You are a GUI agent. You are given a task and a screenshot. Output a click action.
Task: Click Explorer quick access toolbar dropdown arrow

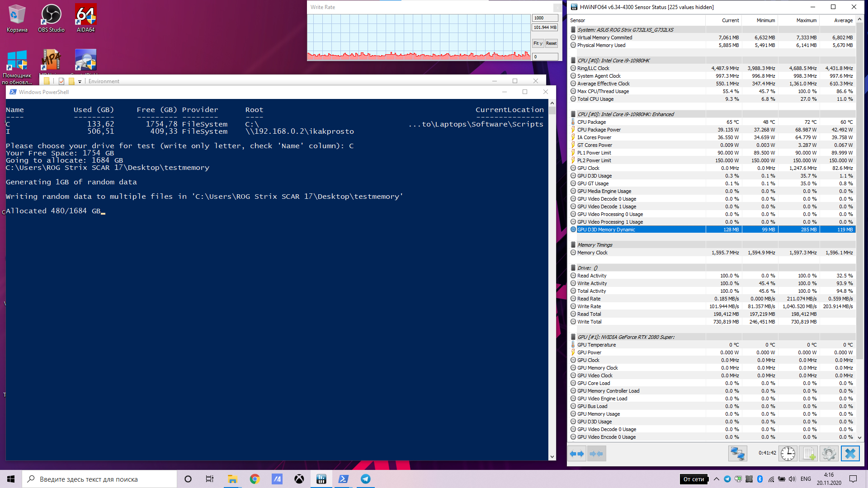80,81
